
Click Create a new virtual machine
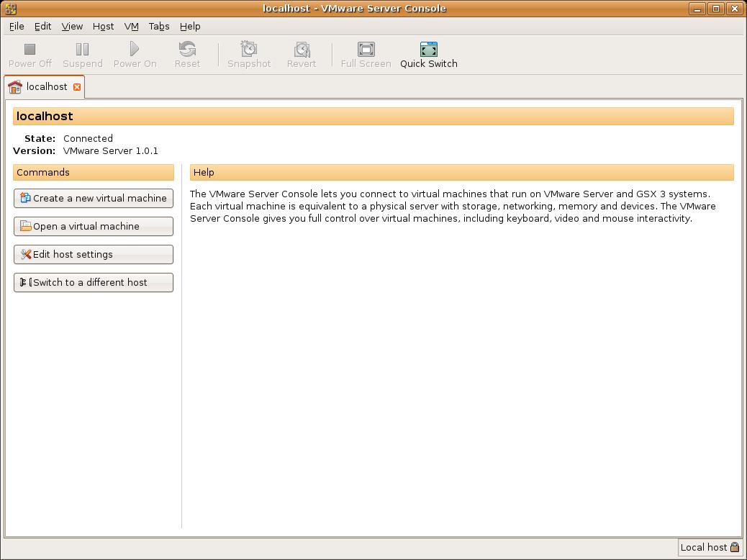coord(94,198)
